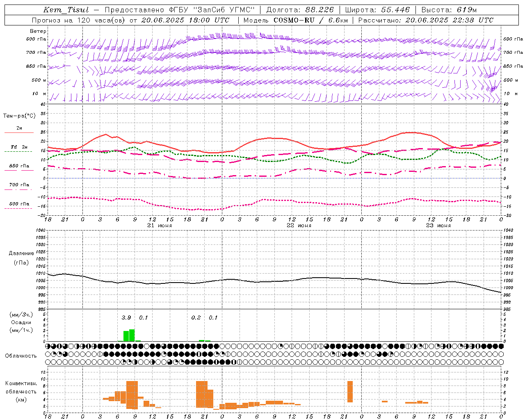This screenshot has width=525, height=420.
Task: Click the 3.9 precipitation value
Action: coord(126,317)
